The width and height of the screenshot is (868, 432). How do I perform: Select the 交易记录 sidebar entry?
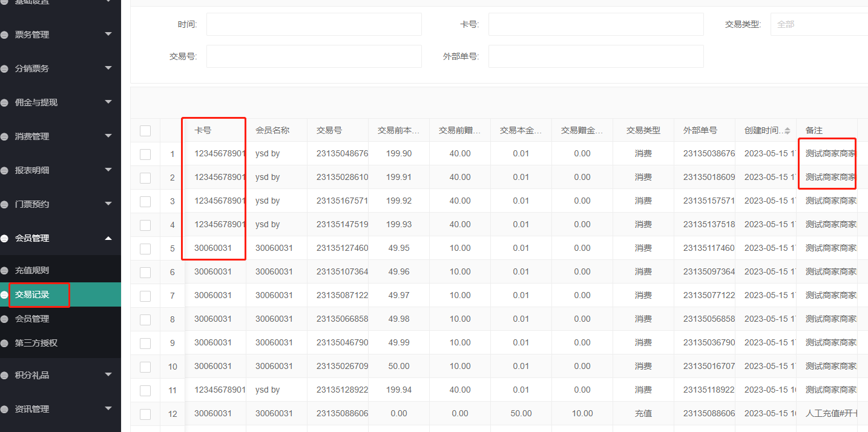(32, 295)
